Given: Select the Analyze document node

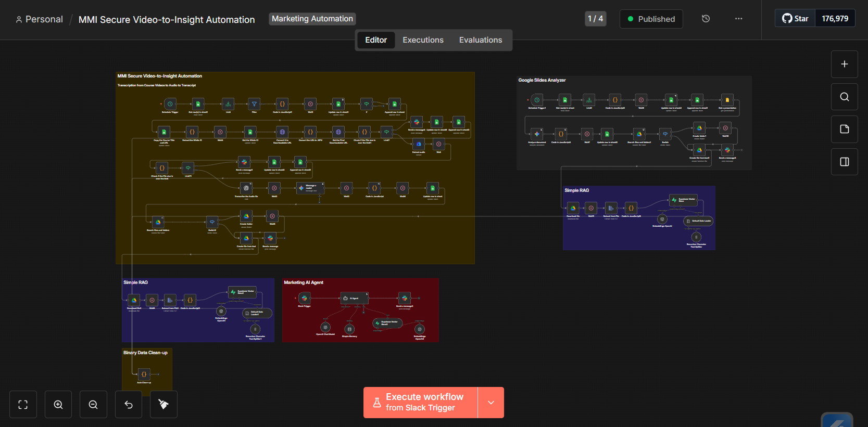Looking at the screenshot, I should coord(537,134).
